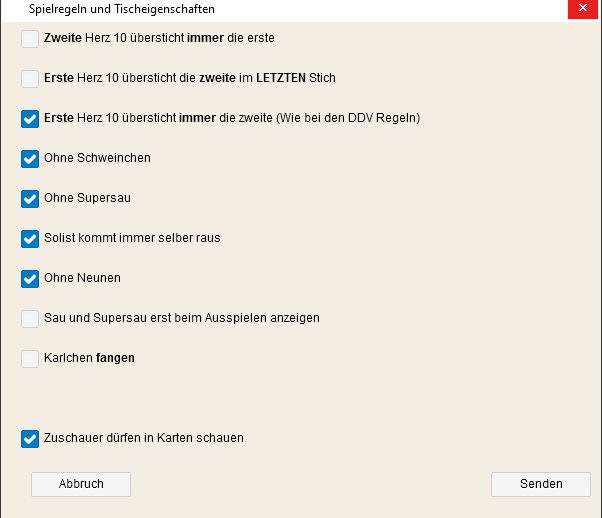
Task: Untick the 'Ohne Supersau' checkbox
Action: (30, 199)
